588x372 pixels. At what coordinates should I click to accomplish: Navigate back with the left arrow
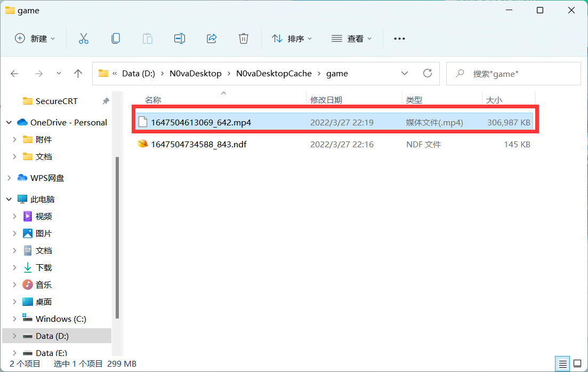click(14, 74)
